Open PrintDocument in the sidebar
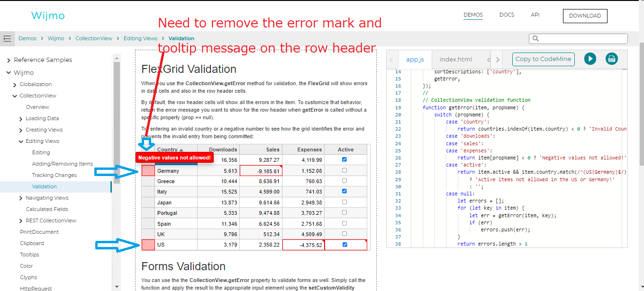This screenshot has width=644, height=291. 39,232
